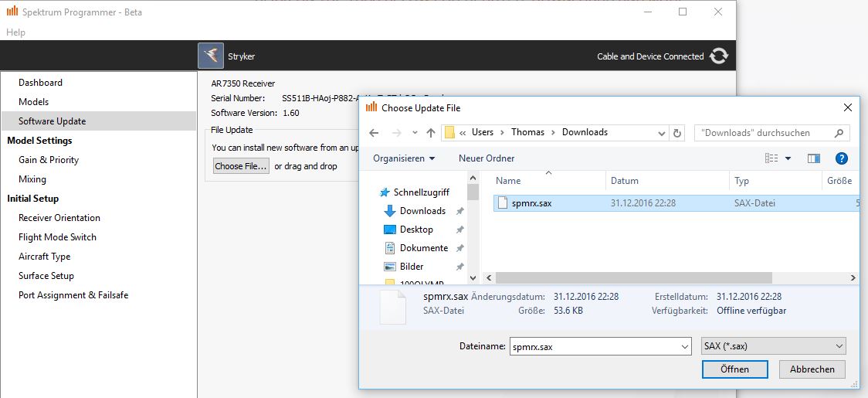The image size is (868, 398).
Task: Open file dialog help icon
Action: click(x=842, y=158)
